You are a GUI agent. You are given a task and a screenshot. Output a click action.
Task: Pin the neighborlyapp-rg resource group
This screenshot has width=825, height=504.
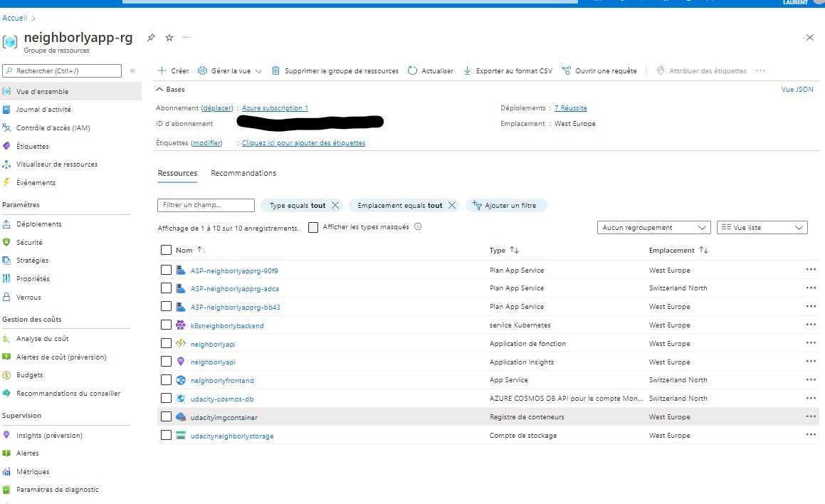coord(151,37)
